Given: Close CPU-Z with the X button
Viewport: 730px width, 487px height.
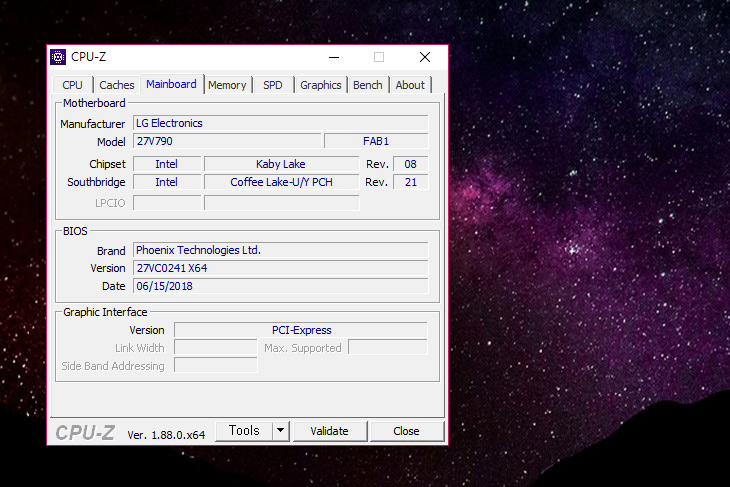Looking at the screenshot, I should pyautogui.click(x=425, y=57).
